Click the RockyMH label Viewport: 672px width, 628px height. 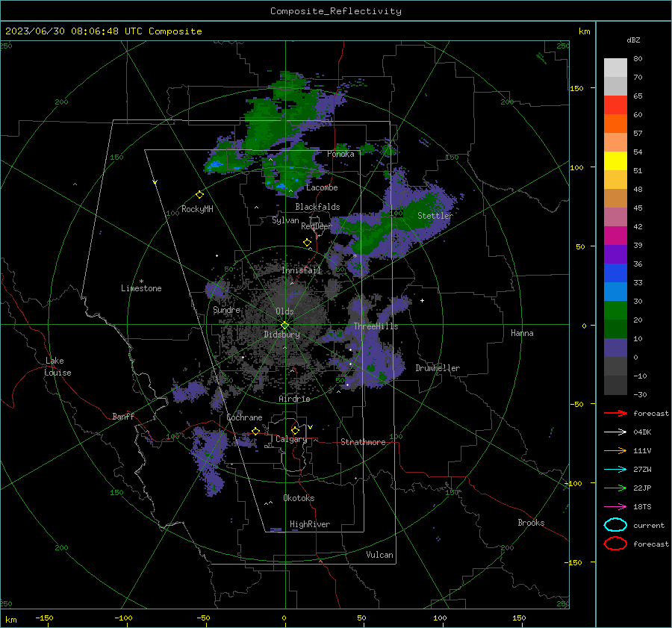pyautogui.click(x=197, y=209)
